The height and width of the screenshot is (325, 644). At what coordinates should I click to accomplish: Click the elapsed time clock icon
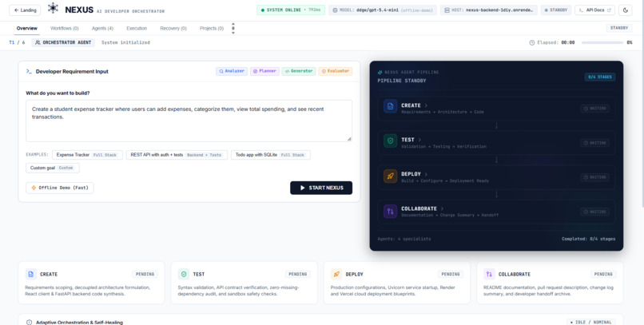coord(532,42)
